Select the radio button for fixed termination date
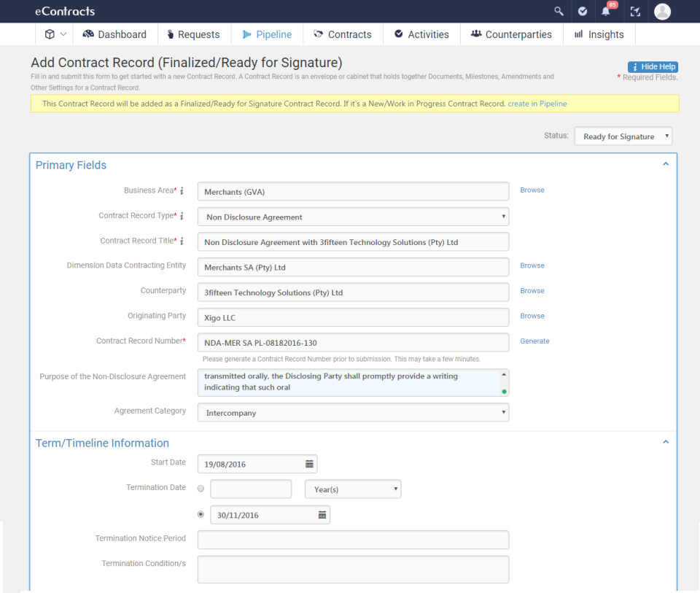Viewport: 700px width, 593px height. [x=201, y=513]
